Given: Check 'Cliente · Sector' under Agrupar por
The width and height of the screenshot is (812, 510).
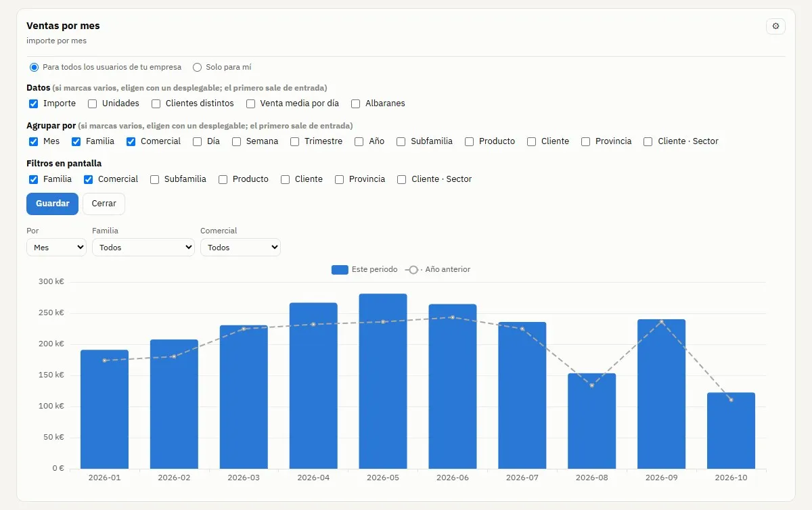Looking at the screenshot, I should (x=648, y=141).
